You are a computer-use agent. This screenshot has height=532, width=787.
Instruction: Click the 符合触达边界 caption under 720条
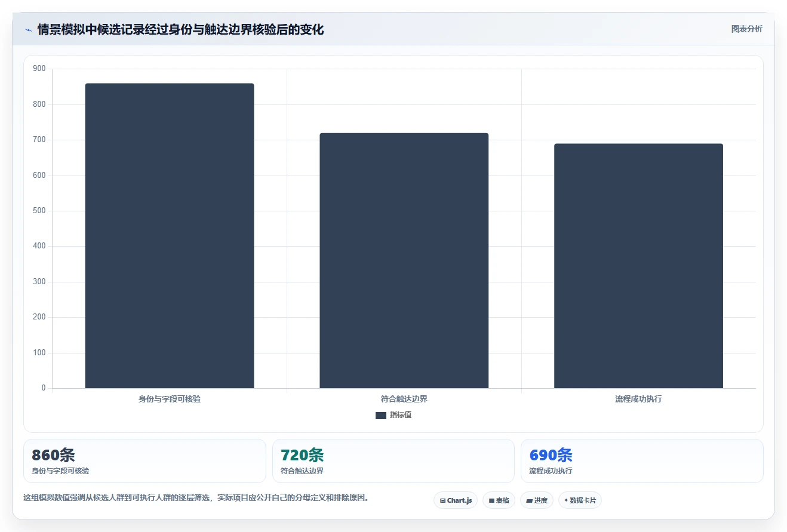pos(302,471)
